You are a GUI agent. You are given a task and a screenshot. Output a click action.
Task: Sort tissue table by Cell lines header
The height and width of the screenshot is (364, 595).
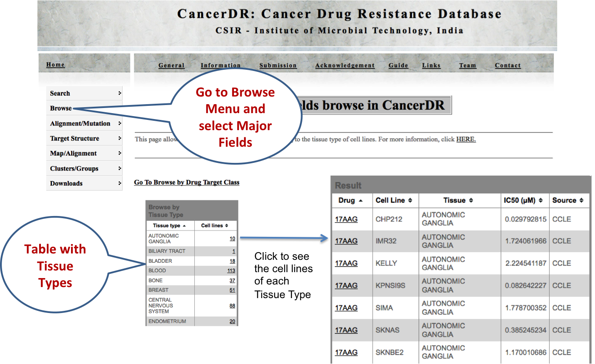click(215, 225)
